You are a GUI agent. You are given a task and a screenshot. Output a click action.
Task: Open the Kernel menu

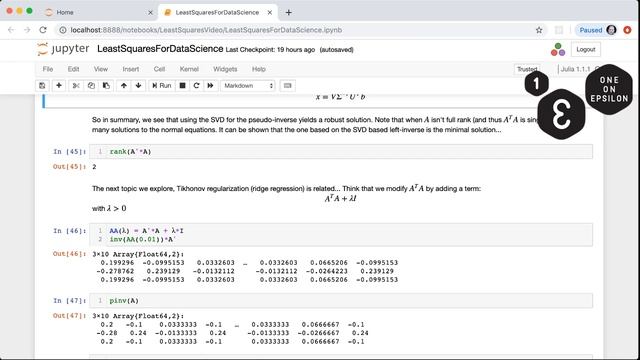tap(189, 69)
